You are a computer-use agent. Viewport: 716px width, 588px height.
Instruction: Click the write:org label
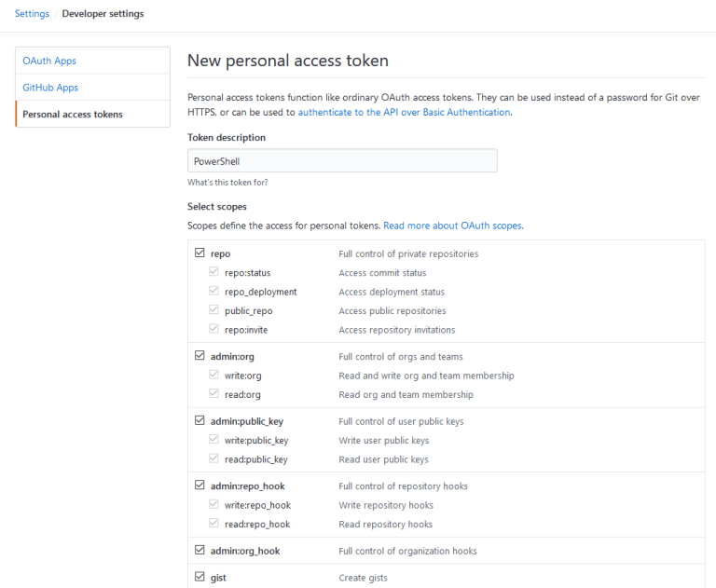(x=243, y=376)
